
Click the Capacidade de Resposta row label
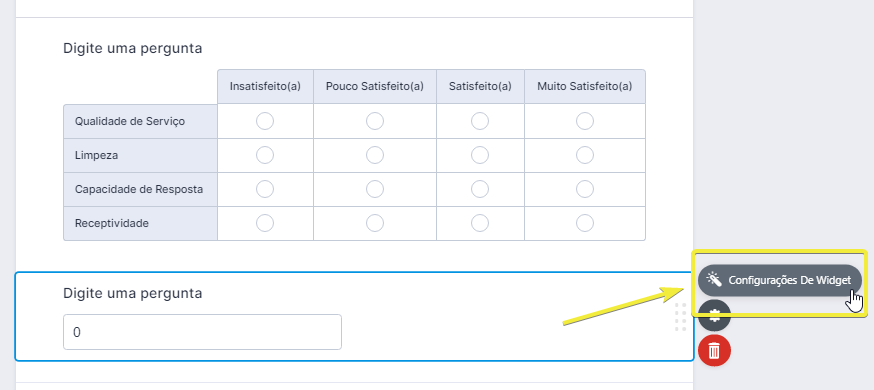pos(139,189)
